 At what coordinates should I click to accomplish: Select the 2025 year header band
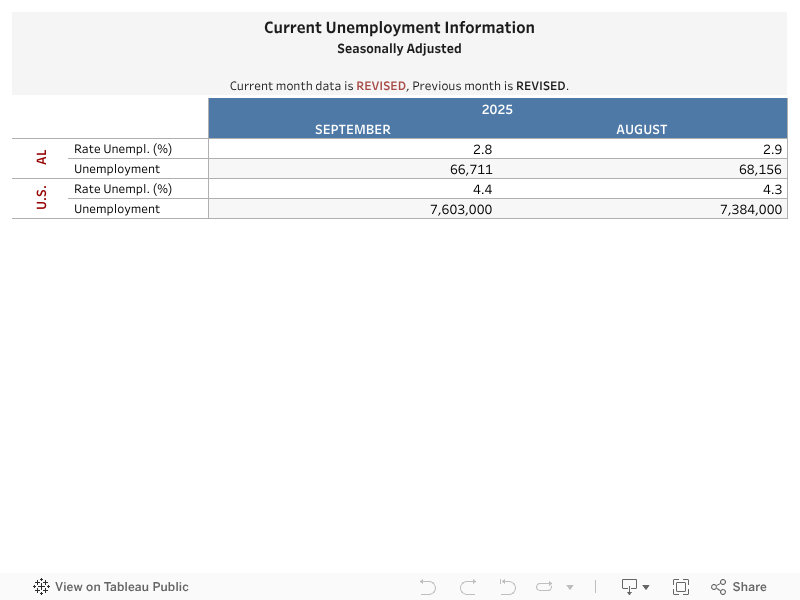pyautogui.click(x=497, y=109)
